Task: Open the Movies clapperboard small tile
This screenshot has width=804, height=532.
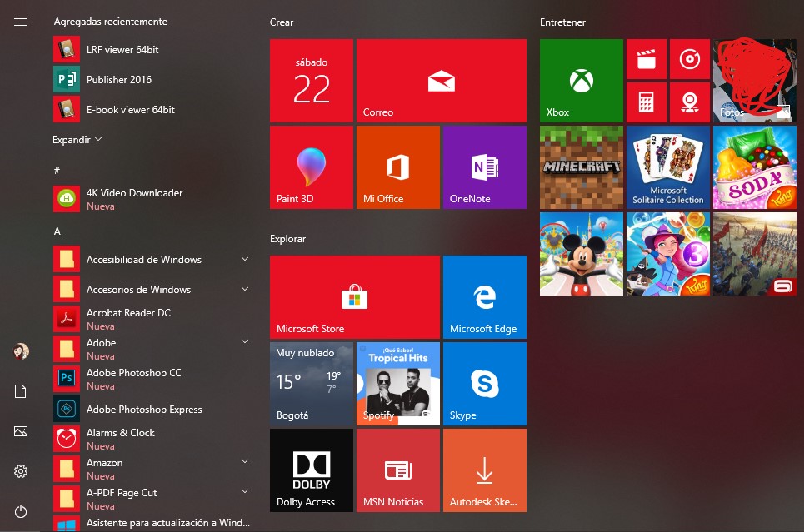Action: pos(647,59)
